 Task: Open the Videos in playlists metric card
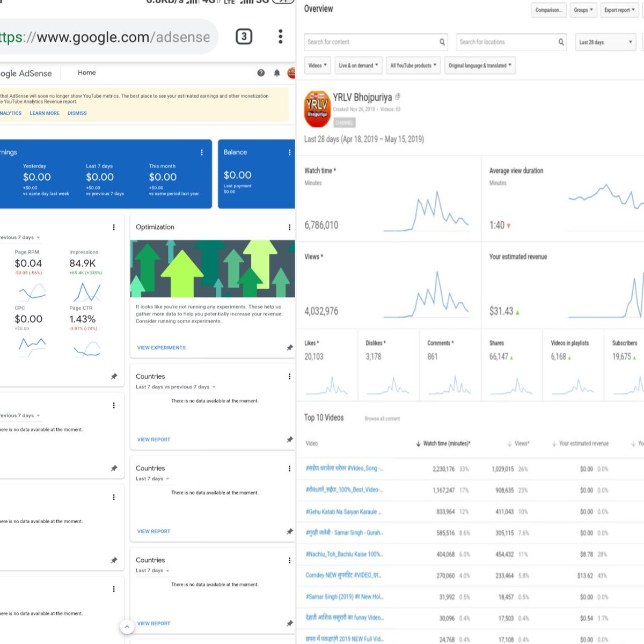[x=573, y=365]
